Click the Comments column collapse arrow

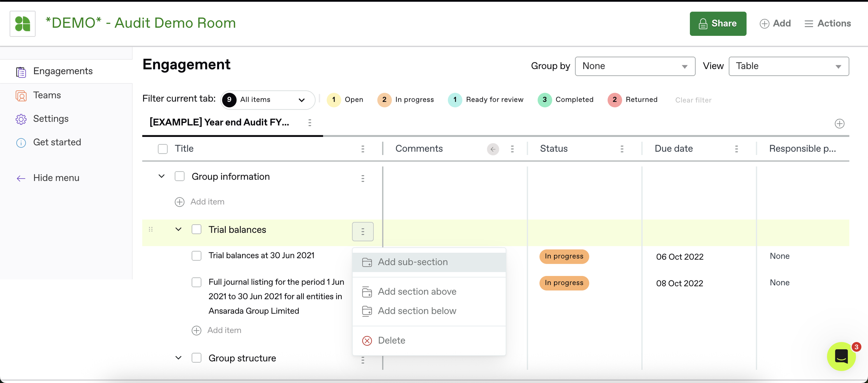(493, 149)
